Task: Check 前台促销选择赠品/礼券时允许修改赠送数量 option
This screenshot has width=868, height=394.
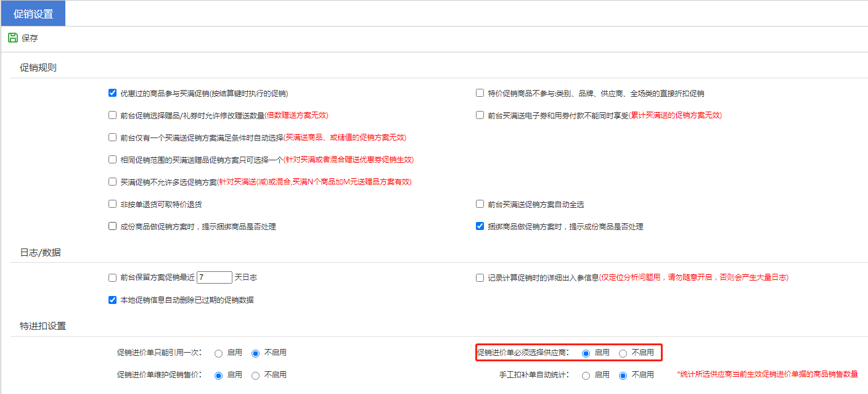Action: pyautogui.click(x=112, y=115)
